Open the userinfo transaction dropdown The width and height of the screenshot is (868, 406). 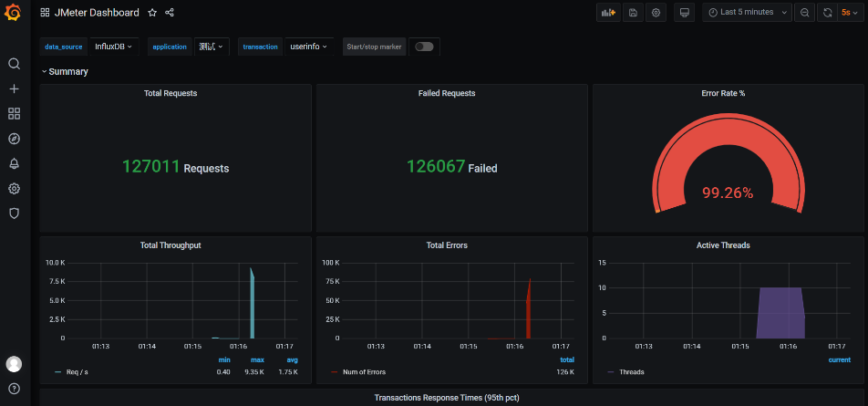[308, 47]
